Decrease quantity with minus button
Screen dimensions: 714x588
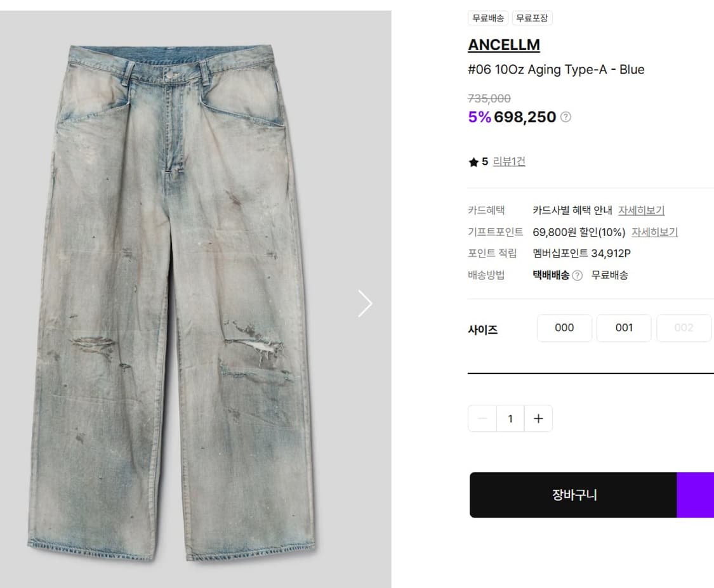tap(482, 418)
